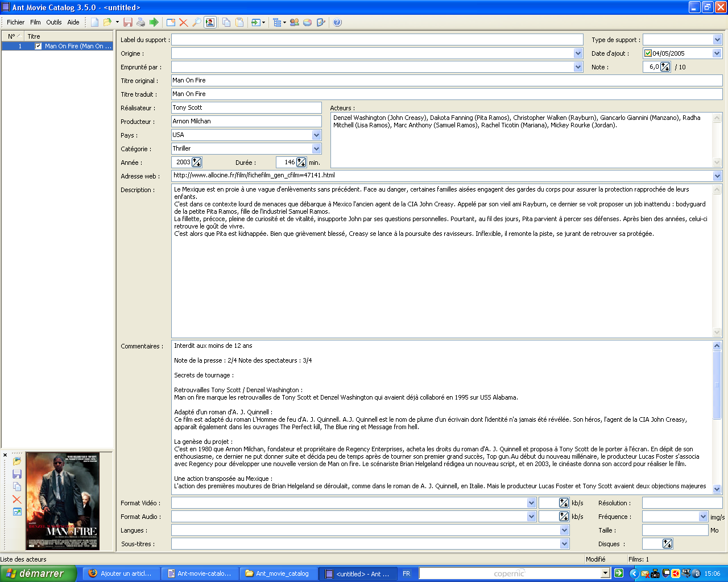This screenshot has width=728, height=582.
Task: Open the Format Vidéo dropdown
Action: coord(531,502)
